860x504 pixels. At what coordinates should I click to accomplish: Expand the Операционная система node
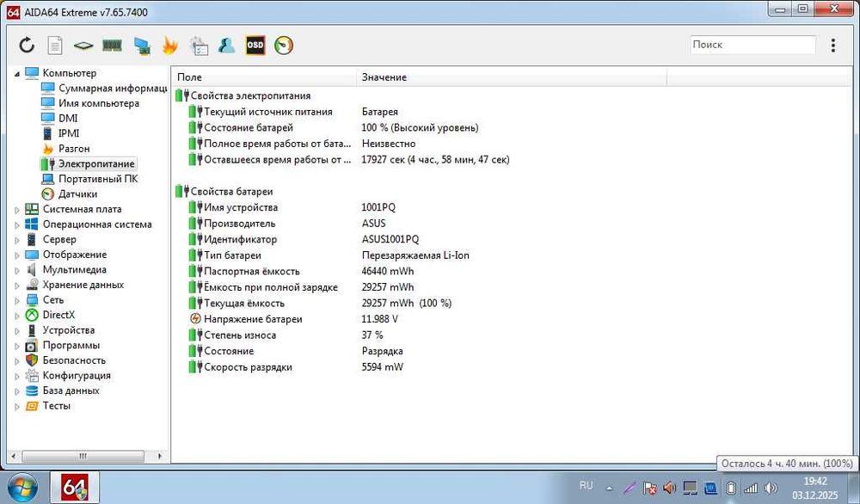17,224
